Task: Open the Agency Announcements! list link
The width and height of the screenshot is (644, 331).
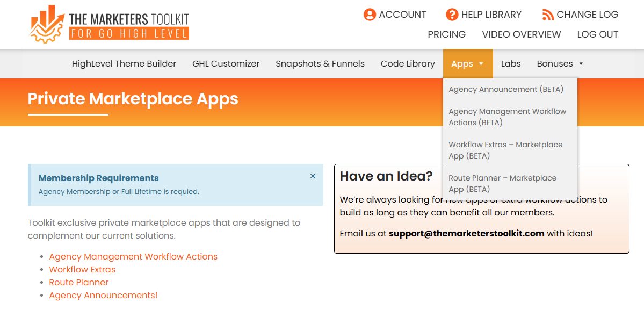Action: tap(103, 296)
